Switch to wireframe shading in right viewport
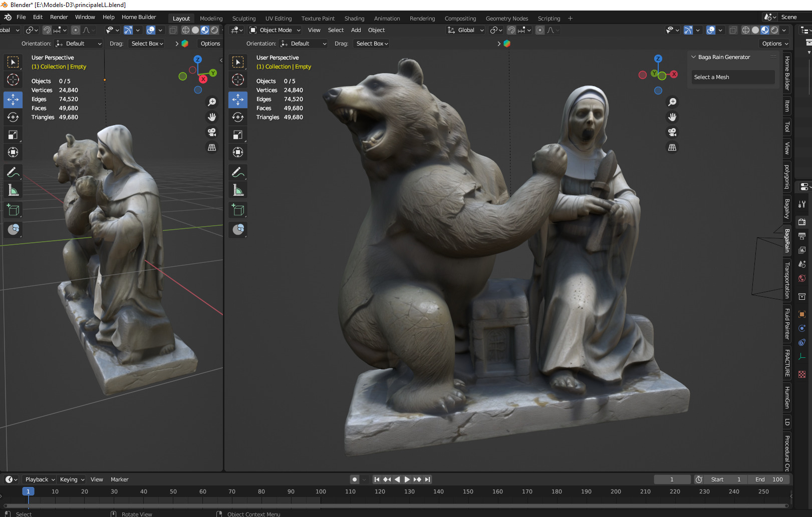 [746, 30]
